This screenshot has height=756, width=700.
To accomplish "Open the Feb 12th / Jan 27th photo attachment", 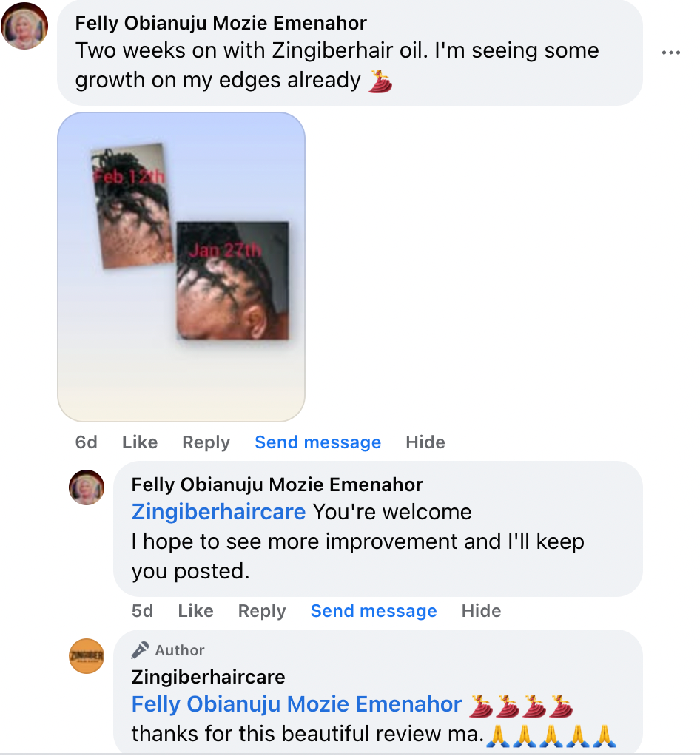I will [x=181, y=266].
